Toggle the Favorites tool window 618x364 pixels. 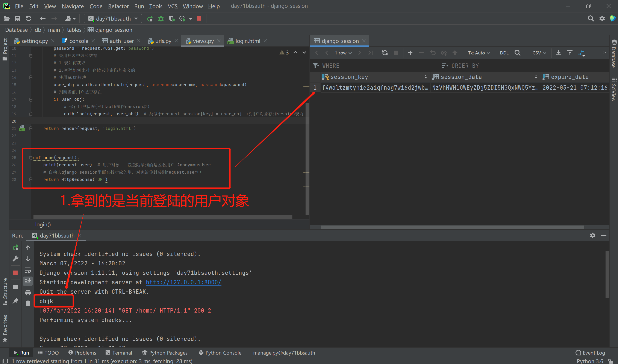pos(5,328)
